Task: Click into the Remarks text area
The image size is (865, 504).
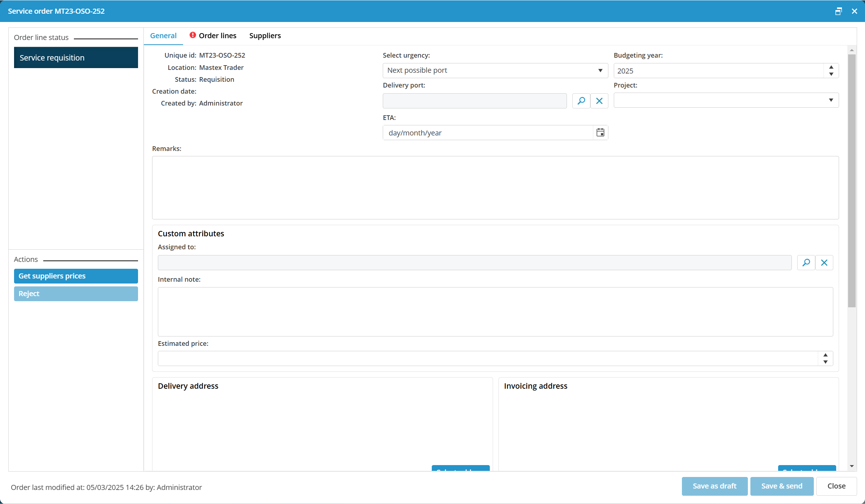Action: [x=495, y=188]
